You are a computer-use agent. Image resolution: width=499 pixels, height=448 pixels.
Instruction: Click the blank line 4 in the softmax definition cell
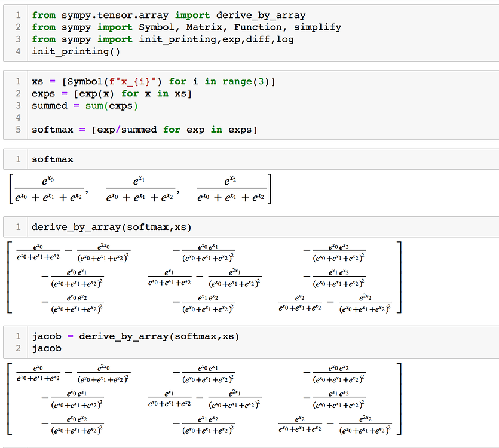[x=179, y=118]
